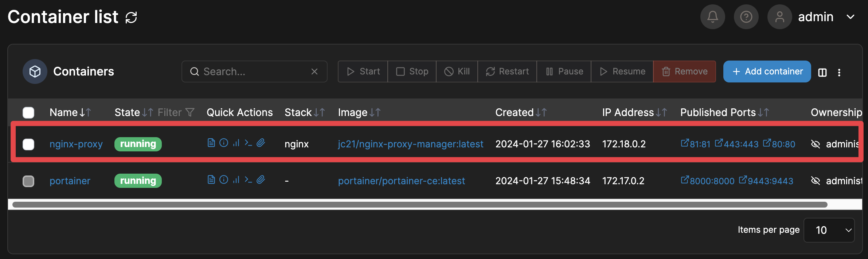
Task: Open exec console icon for portainer container
Action: (248, 179)
